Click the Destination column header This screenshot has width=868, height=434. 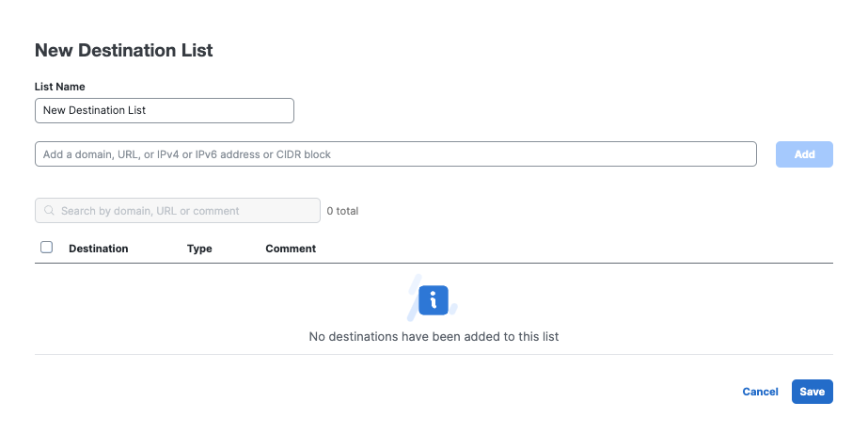(99, 249)
